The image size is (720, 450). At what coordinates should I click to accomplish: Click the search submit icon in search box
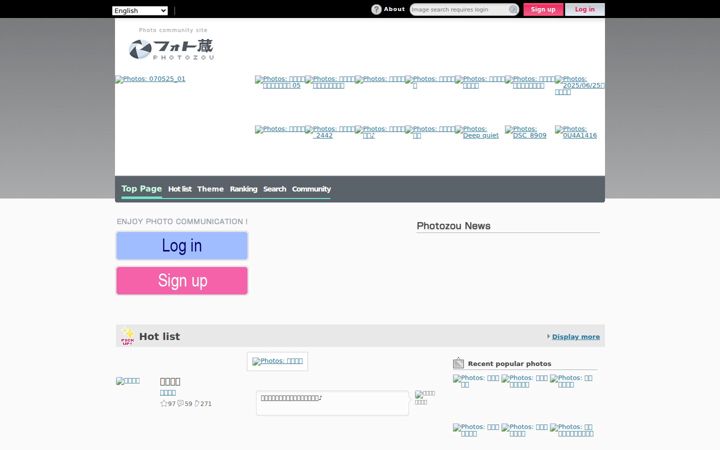coord(513,9)
